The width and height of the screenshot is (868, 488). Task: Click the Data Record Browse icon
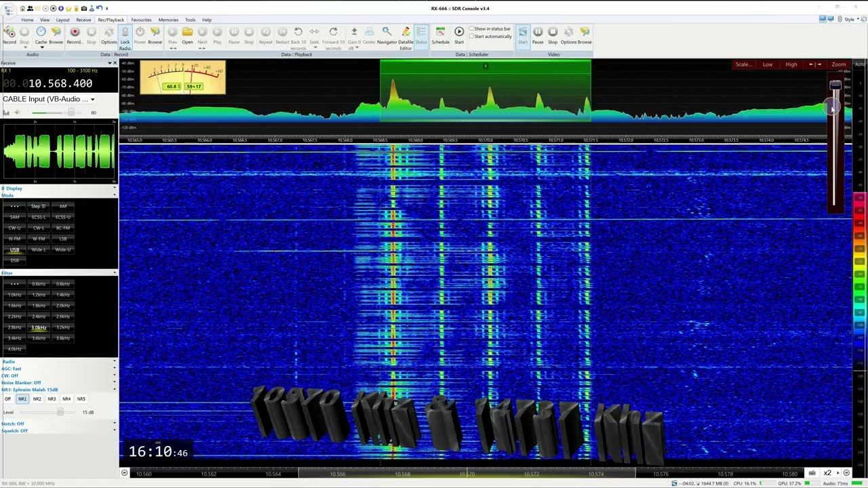155,32
